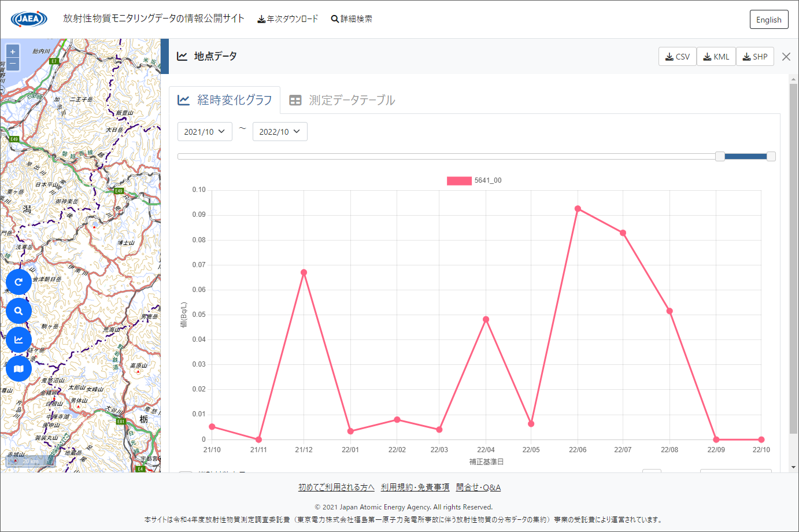This screenshot has width=799, height=532.
Task: Open 年次ダウンロード menu
Action: pyautogui.click(x=288, y=19)
